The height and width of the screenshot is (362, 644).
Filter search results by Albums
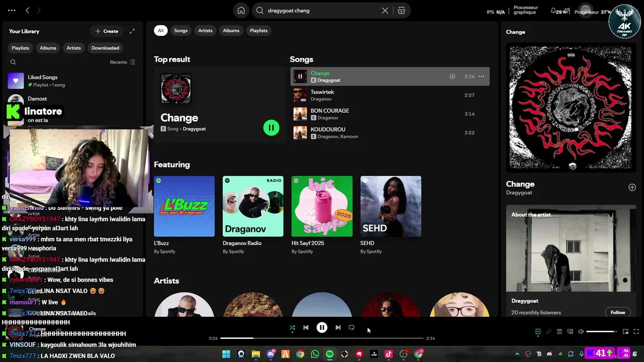coord(231,31)
